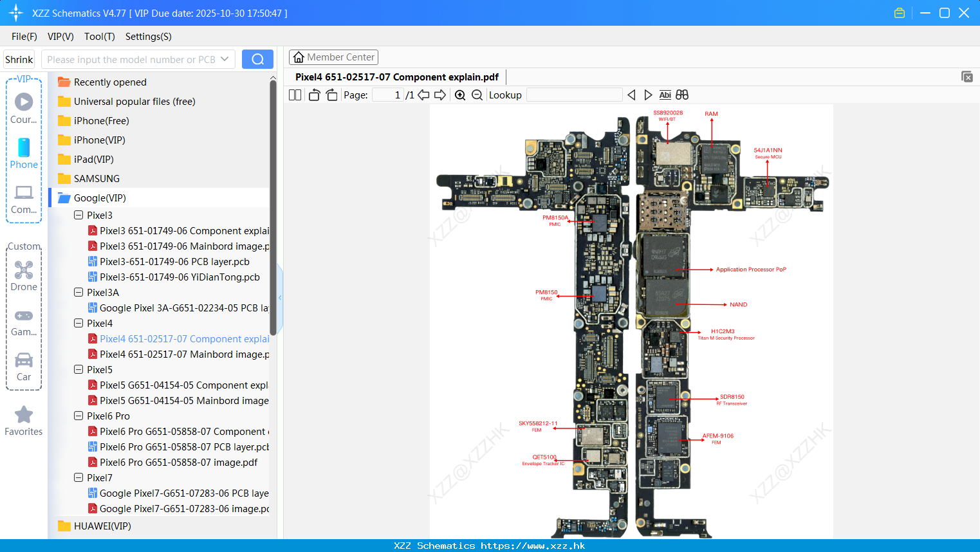Open Pixel6 Pro PCB layer.pcb file
This screenshot has width=980, height=552.
click(178, 447)
